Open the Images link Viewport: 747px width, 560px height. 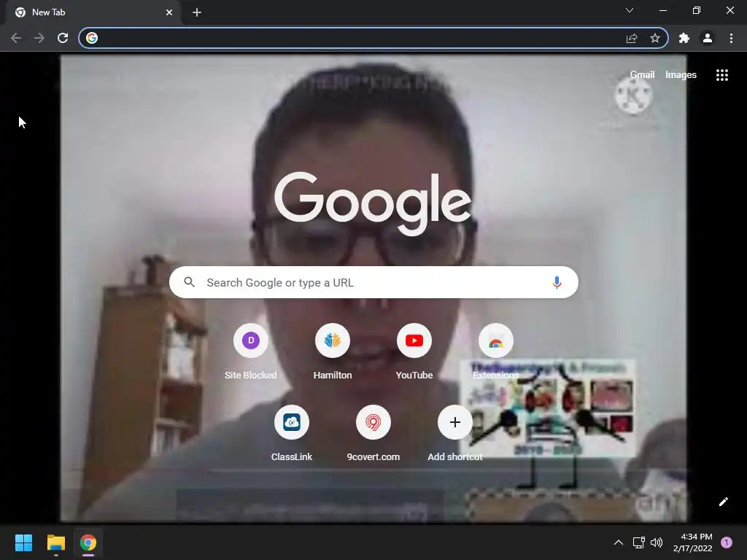[681, 75]
